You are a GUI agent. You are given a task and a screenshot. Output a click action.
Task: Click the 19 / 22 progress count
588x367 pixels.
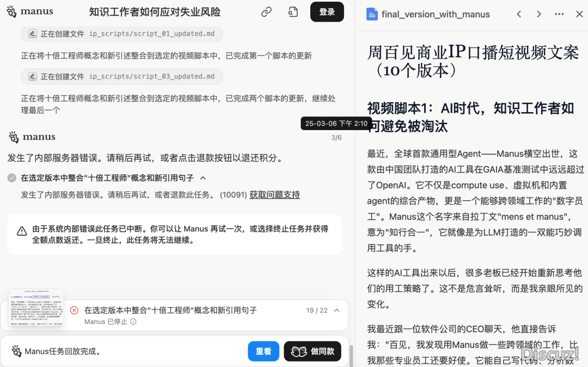317,310
